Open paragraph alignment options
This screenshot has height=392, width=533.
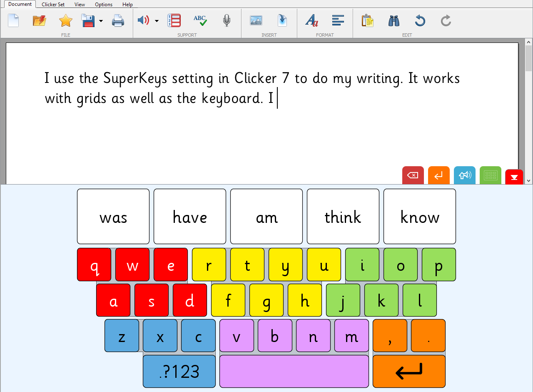338,20
